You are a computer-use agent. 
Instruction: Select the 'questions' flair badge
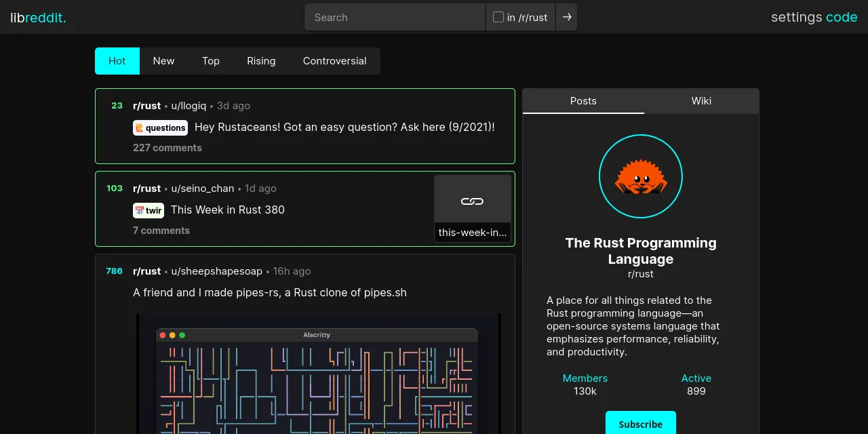pos(160,127)
